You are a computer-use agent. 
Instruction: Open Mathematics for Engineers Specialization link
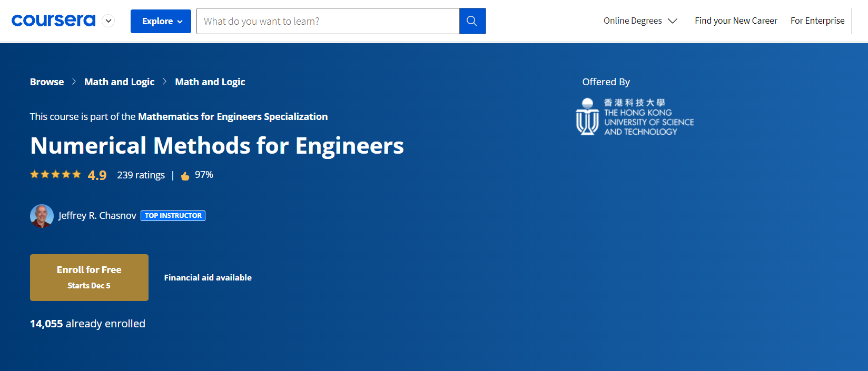(x=233, y=116)
